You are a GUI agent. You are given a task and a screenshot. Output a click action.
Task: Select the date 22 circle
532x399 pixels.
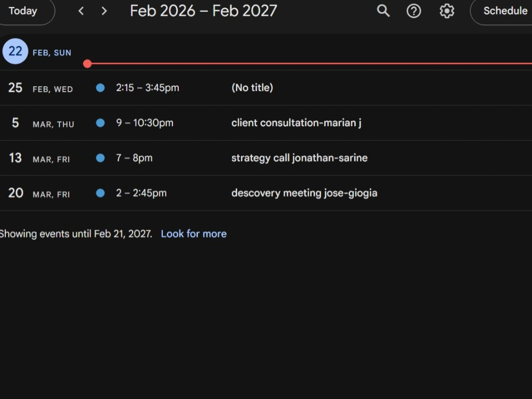coord(15,51)
